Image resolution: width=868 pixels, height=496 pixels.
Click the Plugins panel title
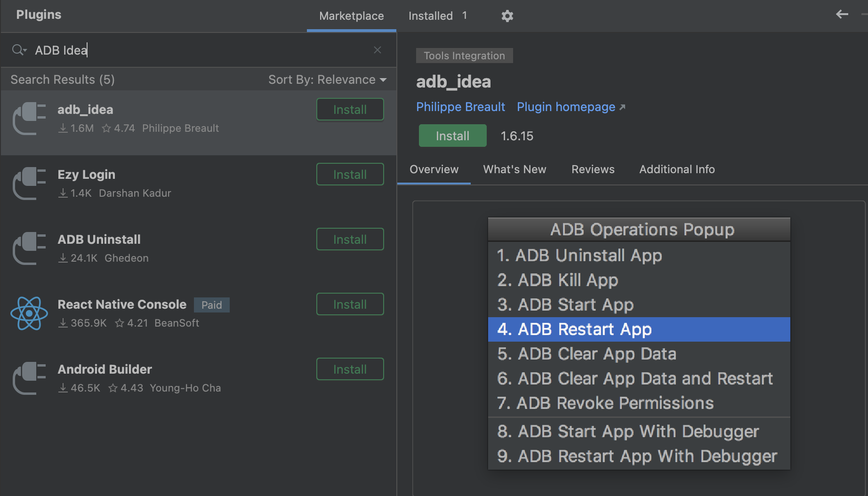click(x=39, y=15)
